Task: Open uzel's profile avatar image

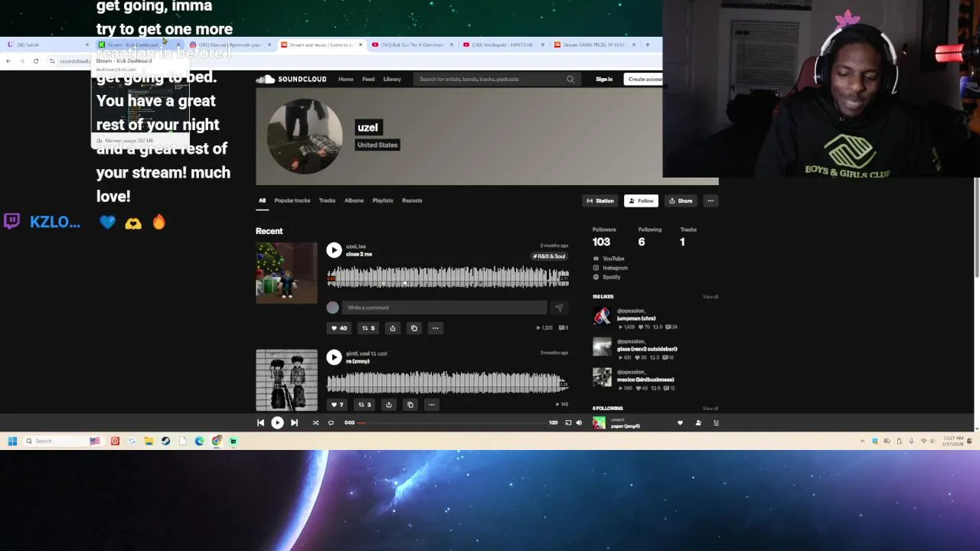Action: click(305, 136)
